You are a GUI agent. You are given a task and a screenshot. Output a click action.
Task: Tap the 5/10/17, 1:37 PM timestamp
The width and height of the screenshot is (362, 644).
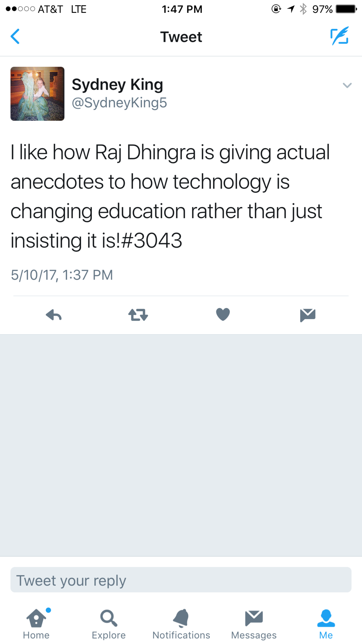click(62, 275)
